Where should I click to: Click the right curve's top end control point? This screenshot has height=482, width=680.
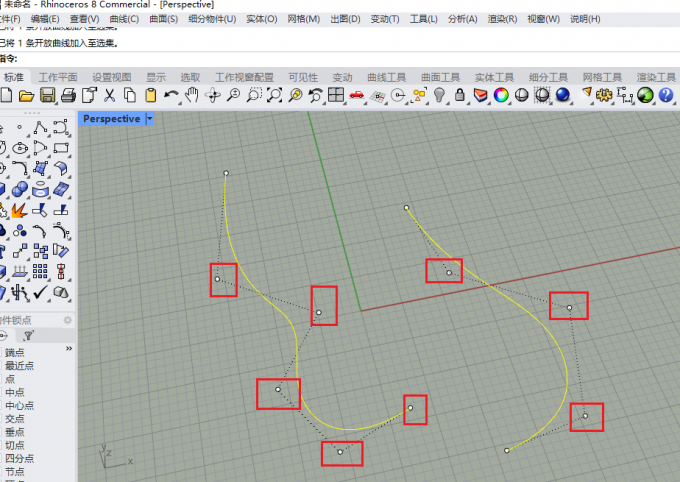[x=406, y=208]
